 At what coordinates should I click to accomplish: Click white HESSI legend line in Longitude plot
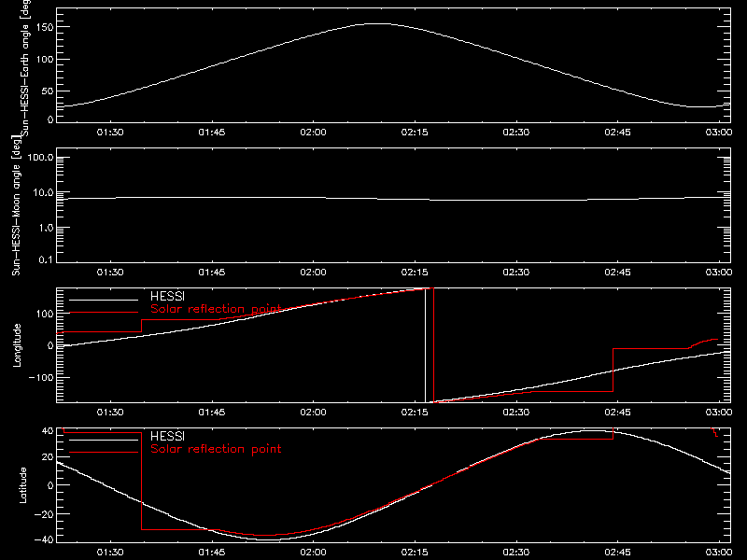[104, 300]
